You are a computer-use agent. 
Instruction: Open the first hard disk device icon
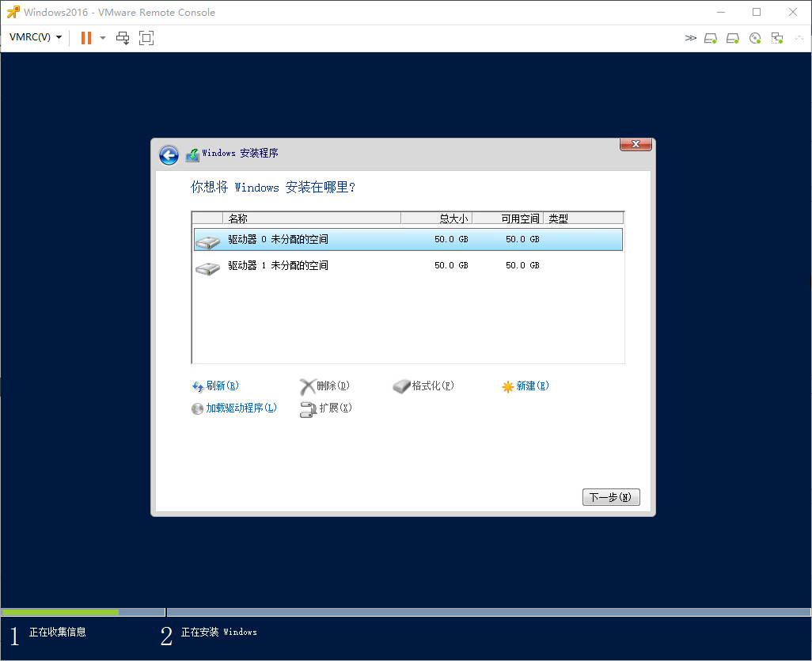click(x=711, y=38)
